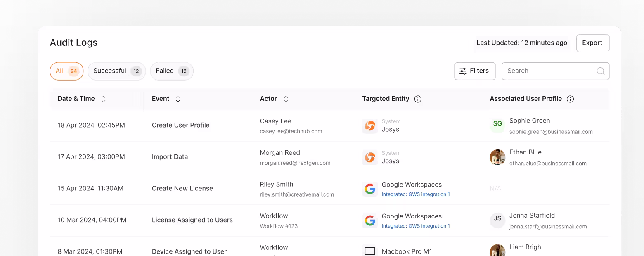Click email sophie.green@businessmail.com
The width and height of the screenshot is (644, 256).
tap(551, 132)
